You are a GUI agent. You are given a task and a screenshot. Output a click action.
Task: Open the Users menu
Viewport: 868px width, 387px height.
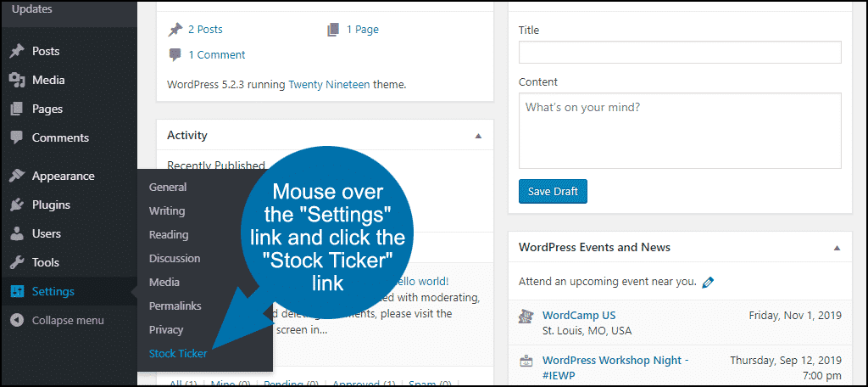pos(47,233)
